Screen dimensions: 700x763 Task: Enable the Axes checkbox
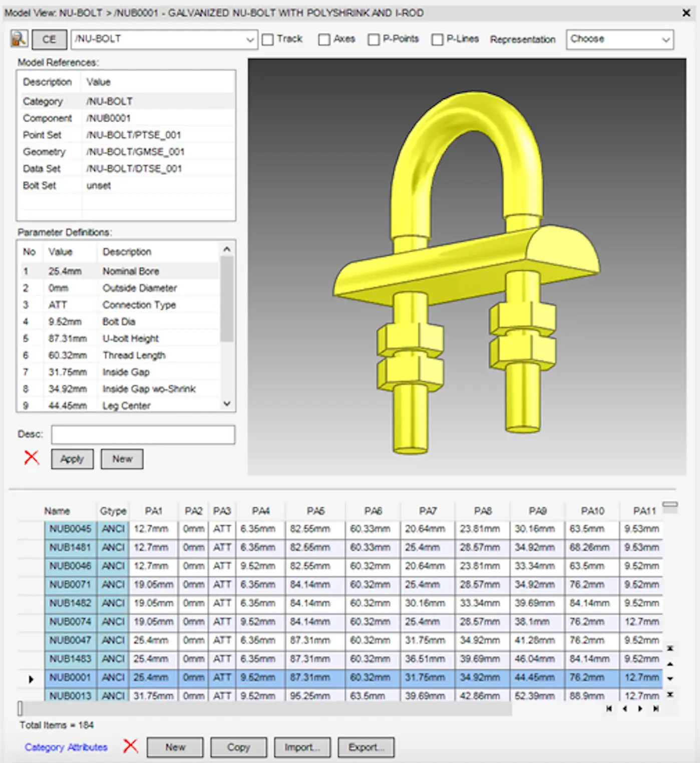pos(324,39)
